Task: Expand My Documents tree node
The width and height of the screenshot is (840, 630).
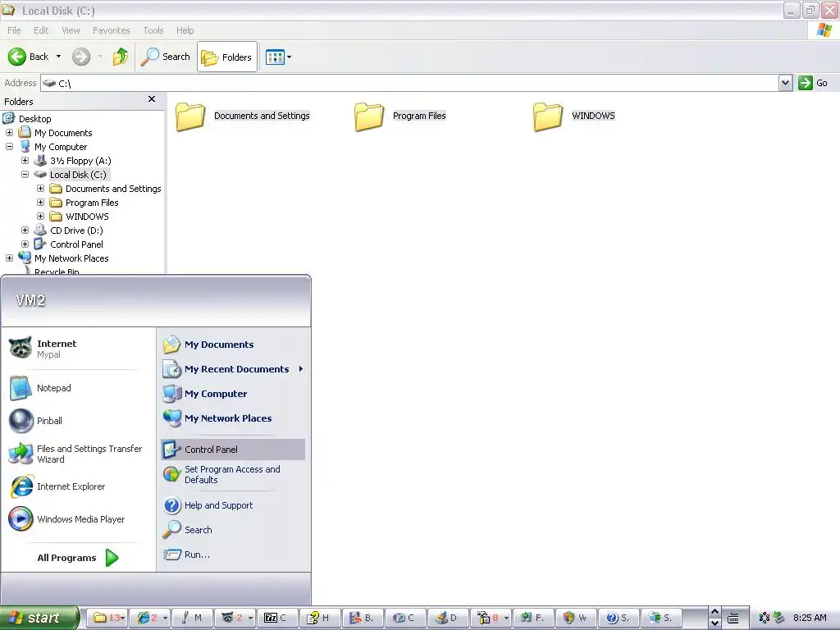Action: [x=9, y=132]
